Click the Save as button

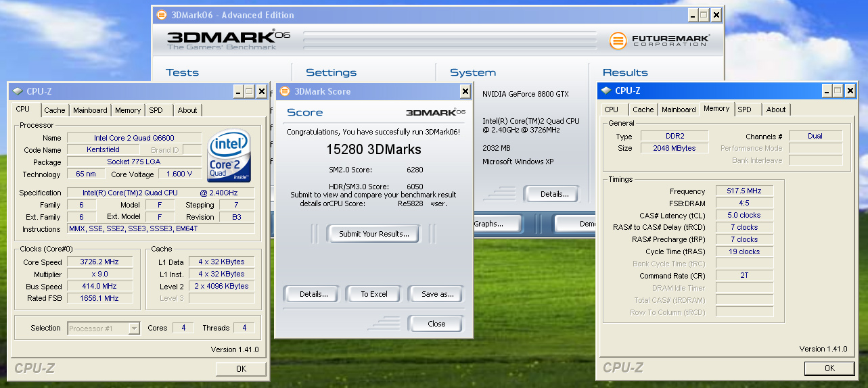[437, 294]
